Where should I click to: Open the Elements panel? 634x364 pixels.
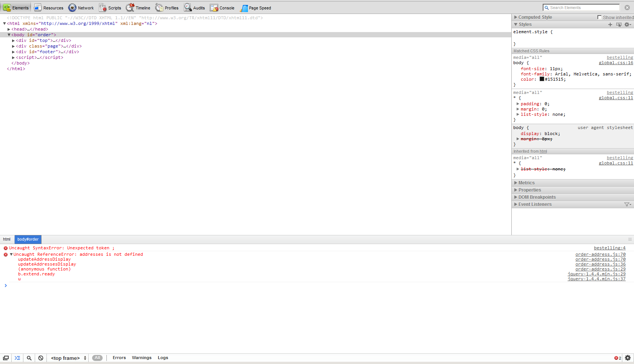coord(16,8)
